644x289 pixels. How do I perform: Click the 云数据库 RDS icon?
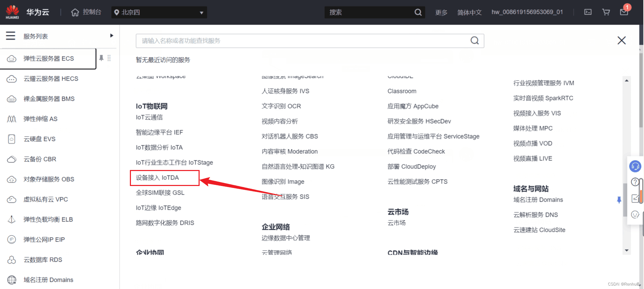click(12, 260)
